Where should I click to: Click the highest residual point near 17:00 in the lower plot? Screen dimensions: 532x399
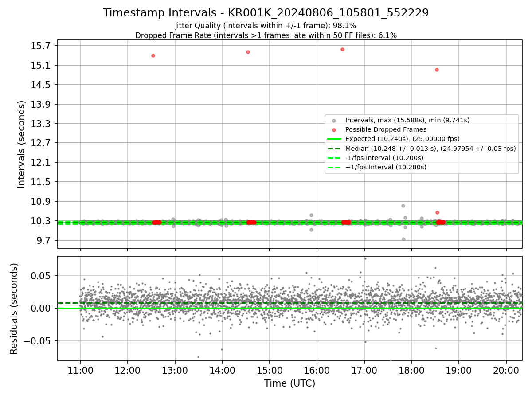pos(365,258)
